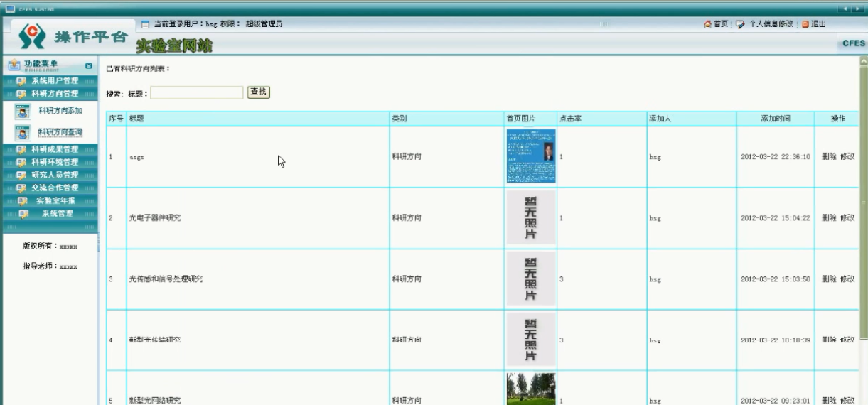Delete the 光电子器件研究 row
The height and width of the screenshot is (405, 868).
[829, 218]
